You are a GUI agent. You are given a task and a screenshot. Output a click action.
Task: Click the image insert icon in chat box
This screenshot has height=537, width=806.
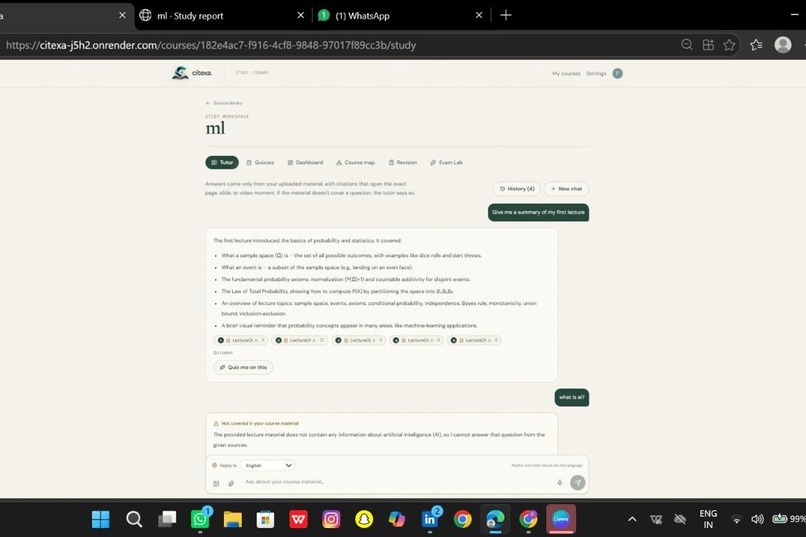(x=216, y=483)
